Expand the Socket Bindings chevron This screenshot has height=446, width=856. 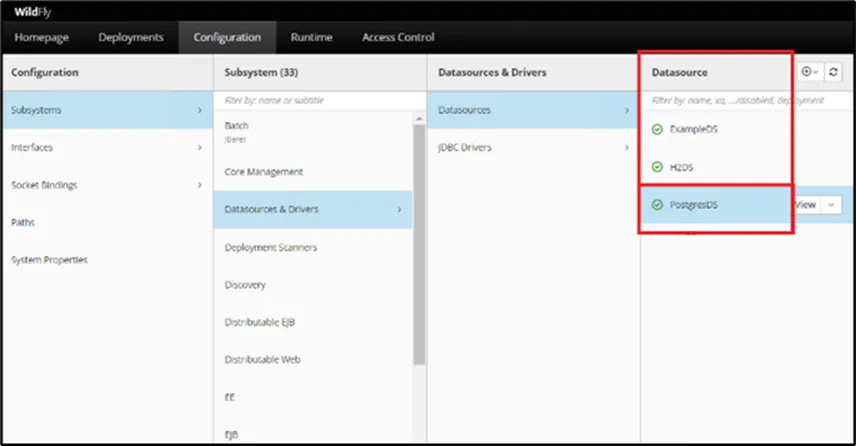[200, 185]
